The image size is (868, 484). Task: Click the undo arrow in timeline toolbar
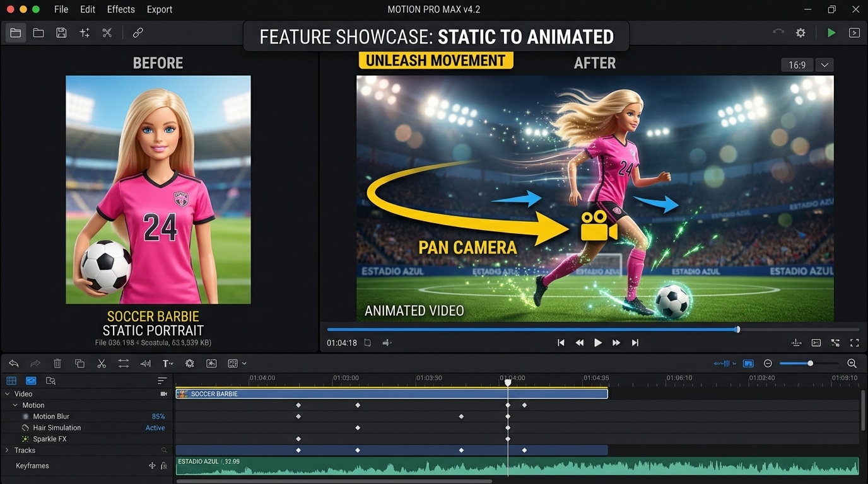click(14, 364)
